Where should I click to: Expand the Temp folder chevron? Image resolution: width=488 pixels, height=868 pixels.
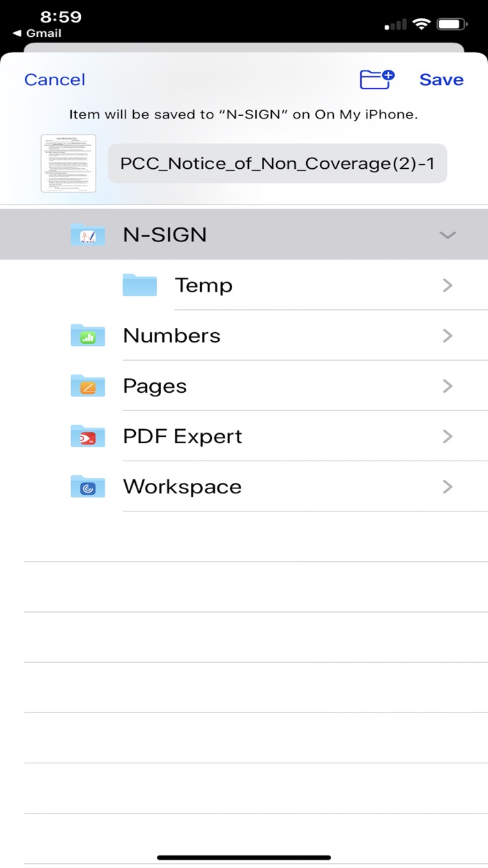448,285
